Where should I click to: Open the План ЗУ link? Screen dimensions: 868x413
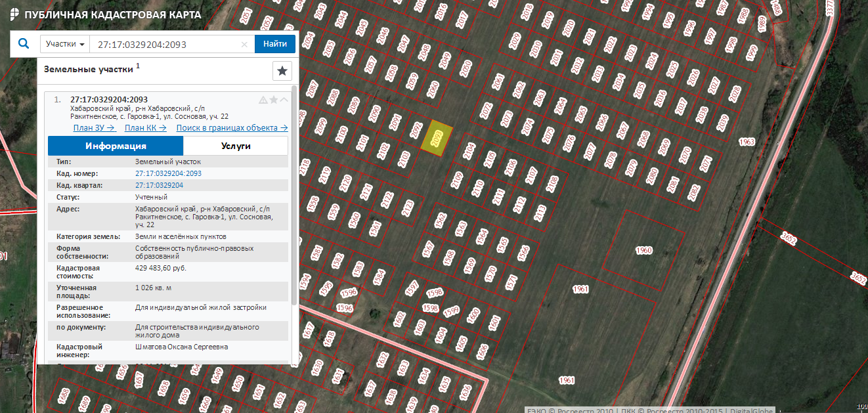coord(95,128)
